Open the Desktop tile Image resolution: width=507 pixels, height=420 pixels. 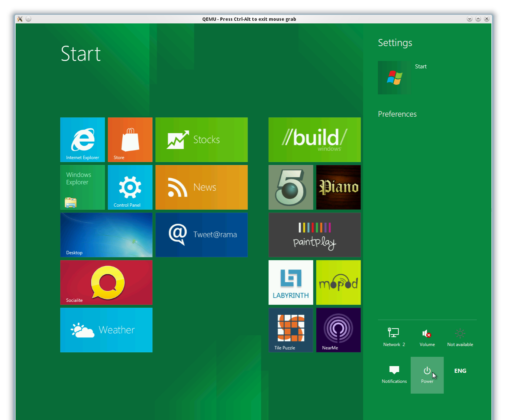(x=106, y=235)
